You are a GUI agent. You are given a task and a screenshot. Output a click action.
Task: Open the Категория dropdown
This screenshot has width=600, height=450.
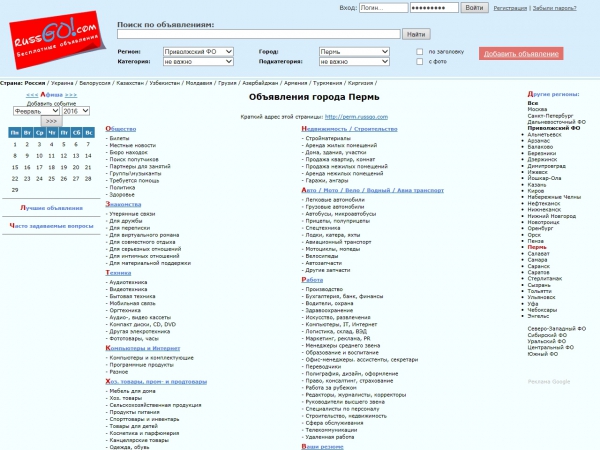pyautogui.click(x=198, y=62)
